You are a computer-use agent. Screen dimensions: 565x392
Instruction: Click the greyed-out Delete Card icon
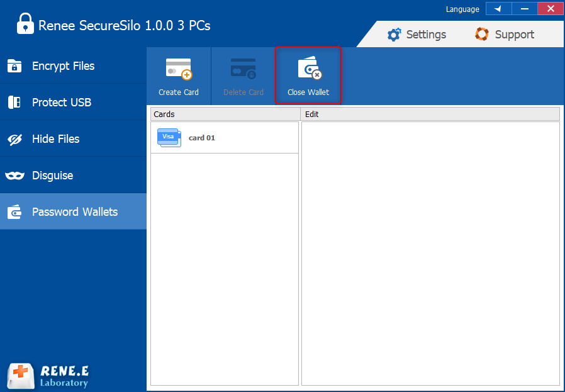pyautogui.click(x=243, y=76)
